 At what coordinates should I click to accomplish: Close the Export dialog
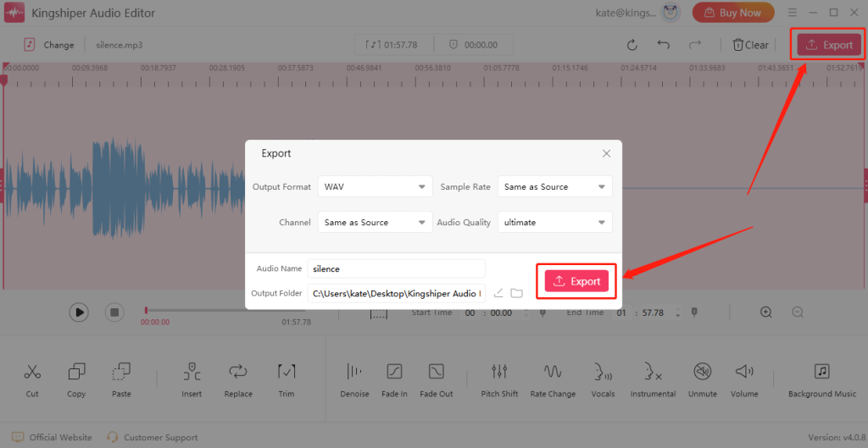[606, 153]
